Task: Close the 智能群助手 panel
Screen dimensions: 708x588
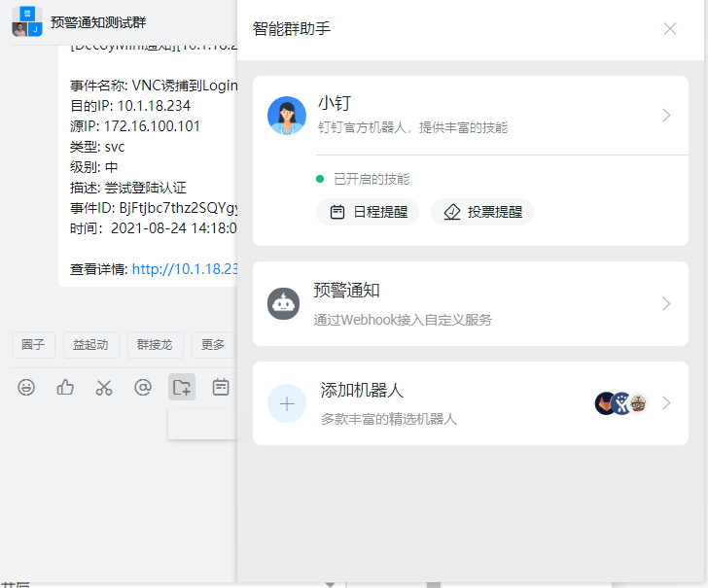Action: [x=670, y=29]
